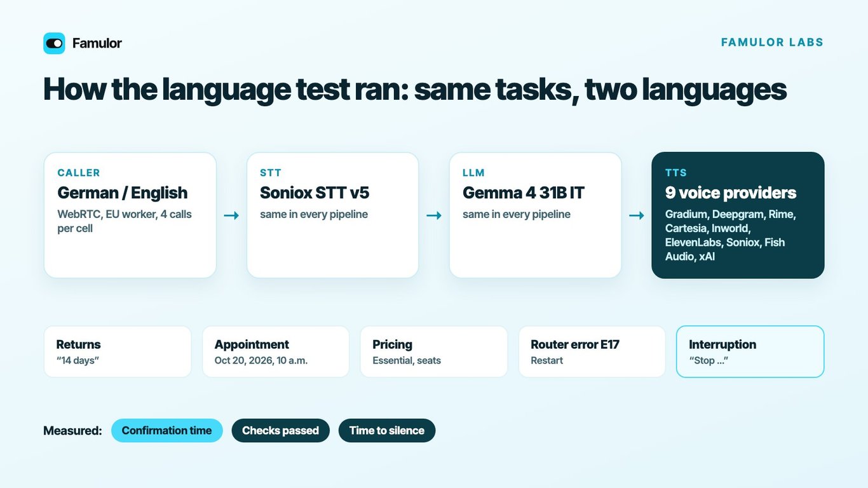Click the Returns task title
This screenshot has width=868, height=488.
78,344
